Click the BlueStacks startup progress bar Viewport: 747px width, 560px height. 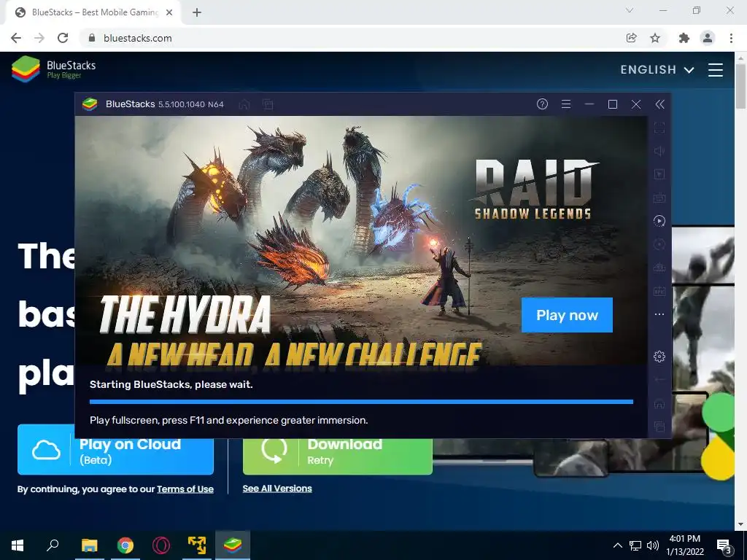(361, 402)
